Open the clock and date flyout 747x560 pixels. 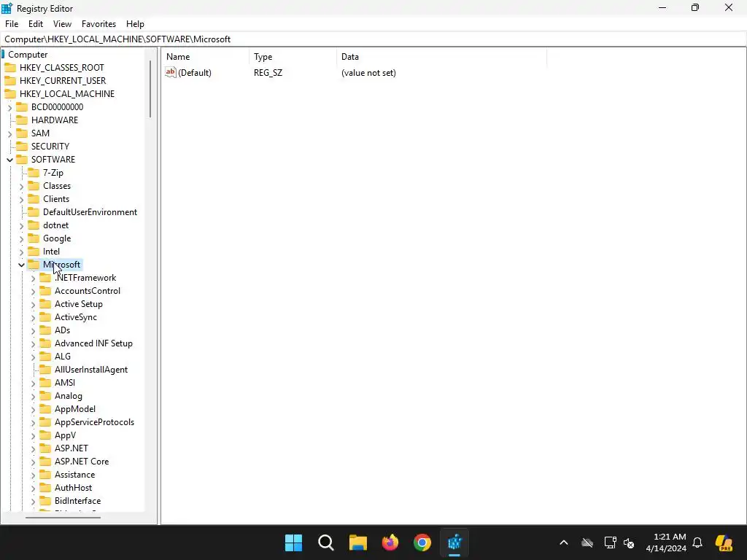(x=666, y=542)
